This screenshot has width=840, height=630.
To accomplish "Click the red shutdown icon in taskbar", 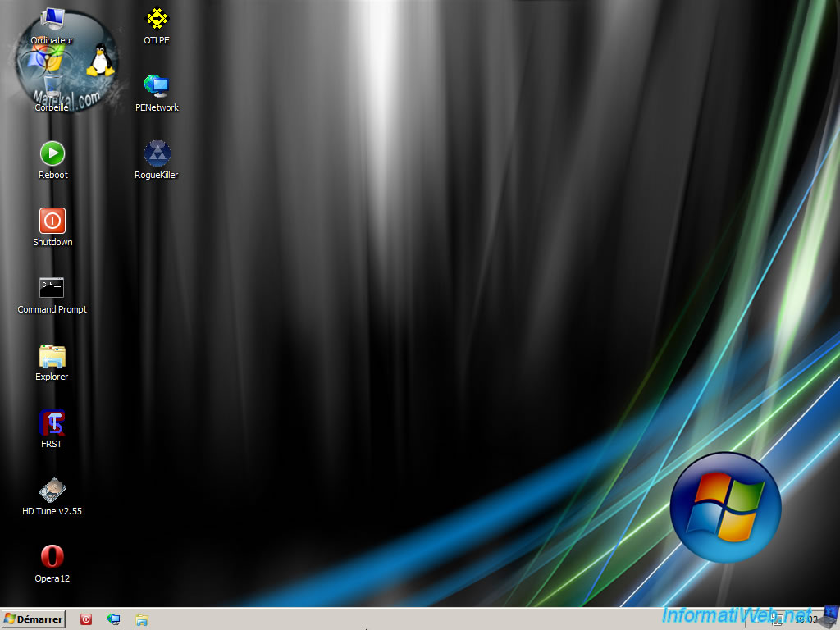I will [86, 619].
